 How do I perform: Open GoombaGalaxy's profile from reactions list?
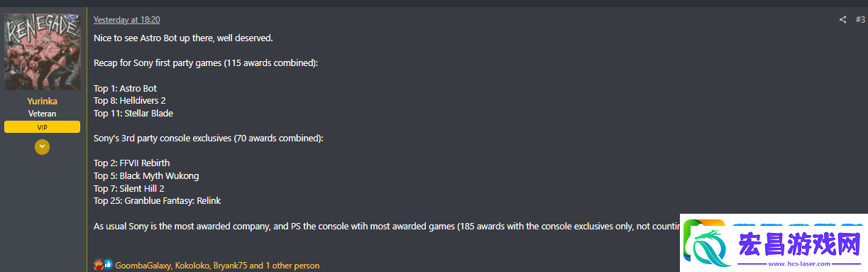[x=143, y=266]
